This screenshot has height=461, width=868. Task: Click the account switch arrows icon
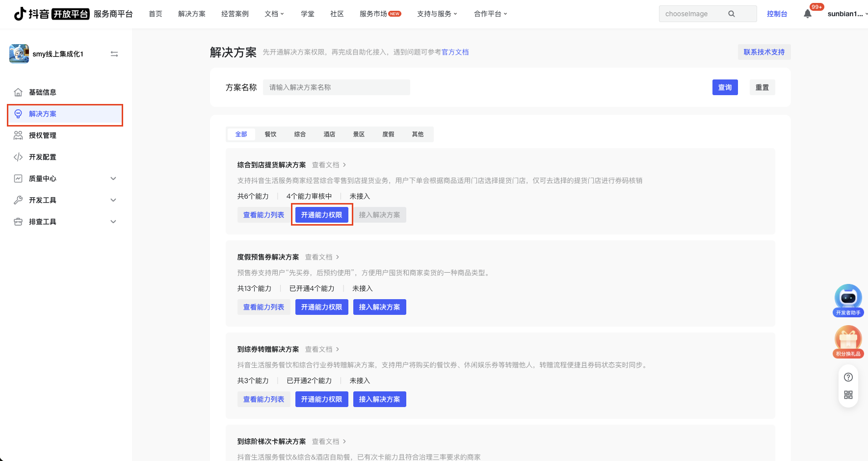[x=114, y=54]
